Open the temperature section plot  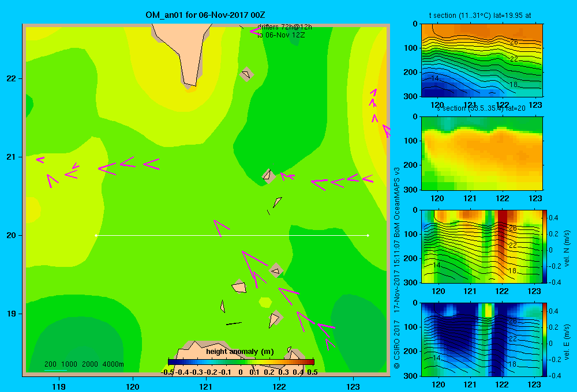[482, 61]
